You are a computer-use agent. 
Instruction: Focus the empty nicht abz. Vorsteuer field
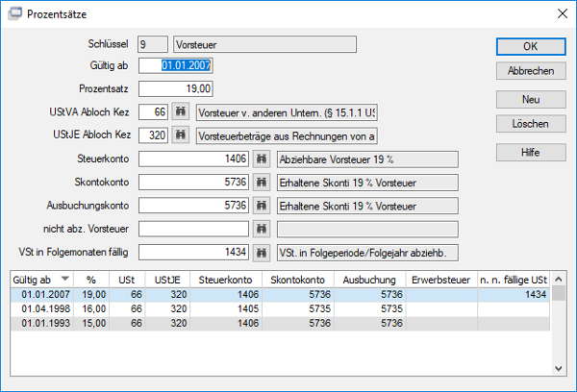(193, 229)
